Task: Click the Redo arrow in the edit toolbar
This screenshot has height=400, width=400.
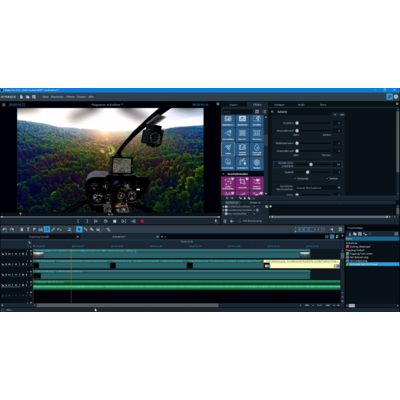Action: [12, 229]
